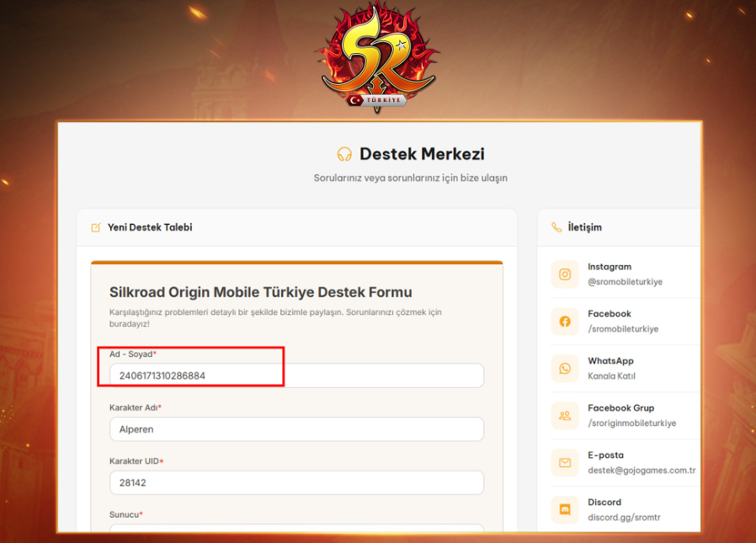Click into the Karakter Adı field
756x543 pixels.
296,429
